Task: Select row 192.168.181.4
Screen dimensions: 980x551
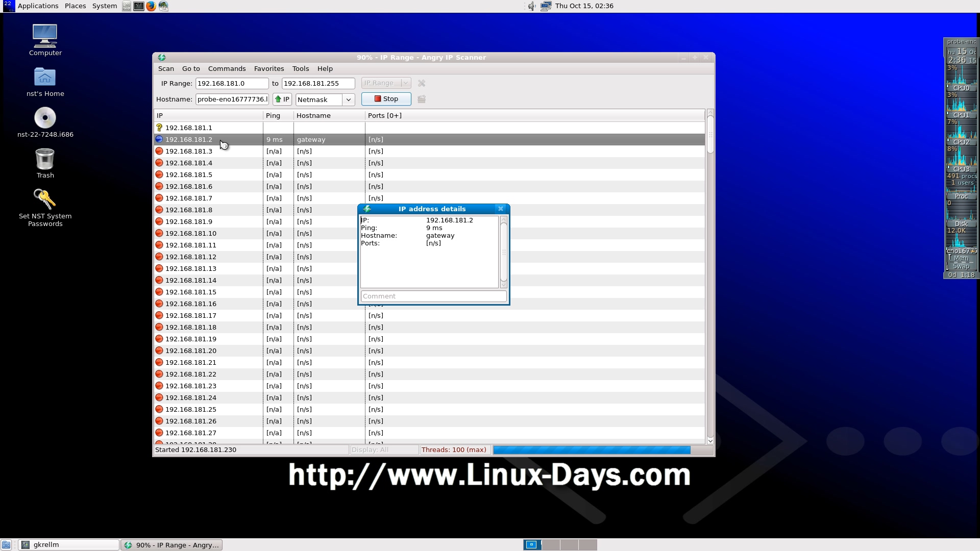Action: tap(429, 163)
